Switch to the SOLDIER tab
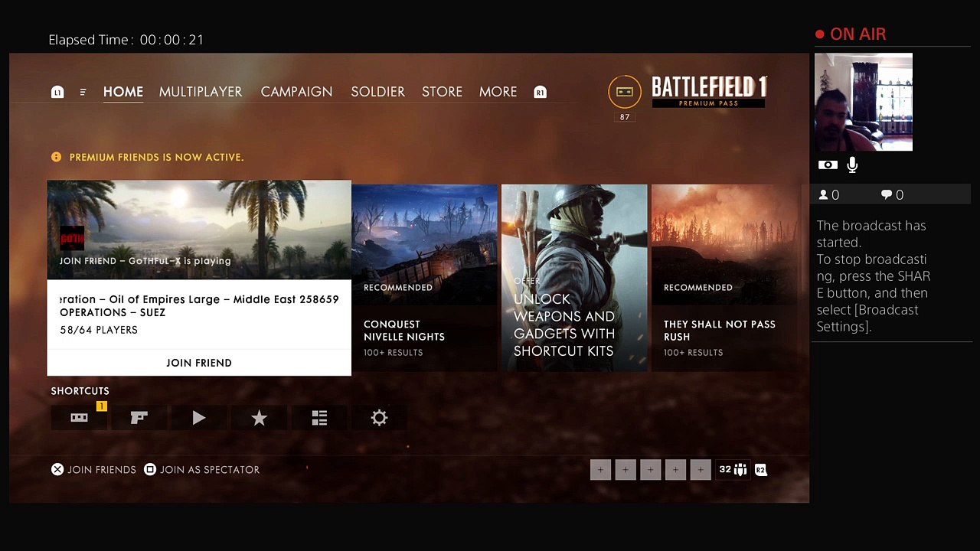 (x=377, y=92)
